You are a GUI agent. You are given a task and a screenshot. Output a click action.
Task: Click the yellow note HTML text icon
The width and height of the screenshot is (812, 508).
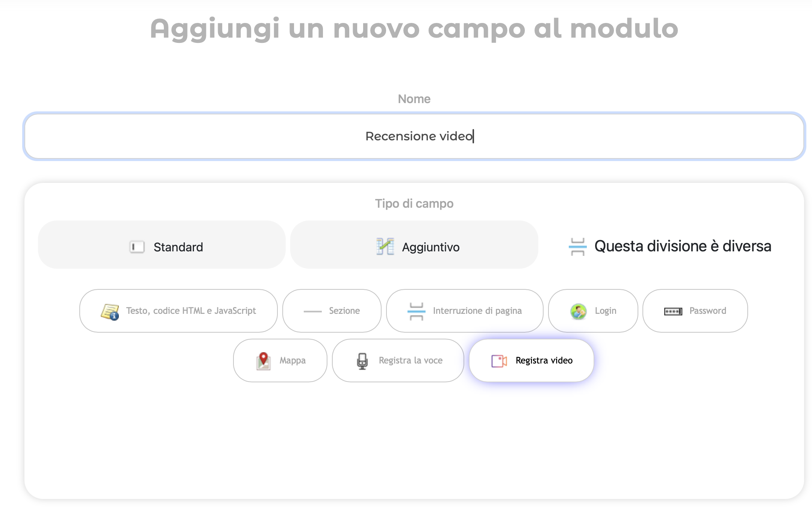coord(110,312)
